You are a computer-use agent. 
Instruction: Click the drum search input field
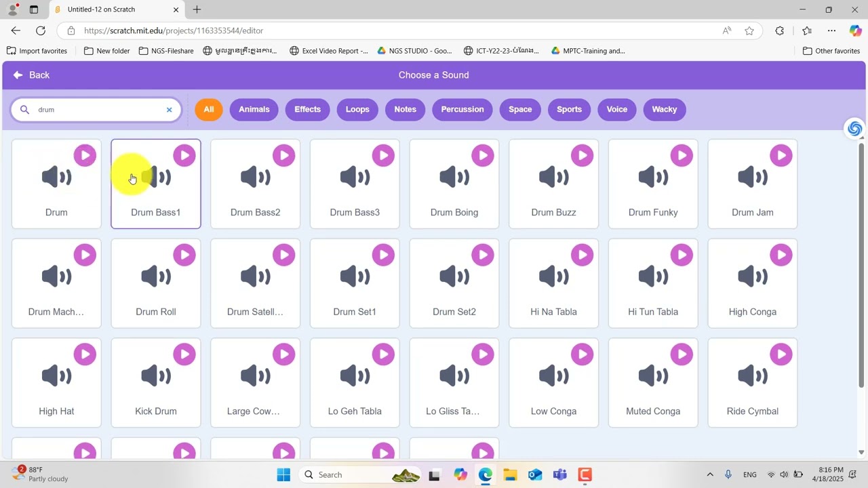point(96,110)
